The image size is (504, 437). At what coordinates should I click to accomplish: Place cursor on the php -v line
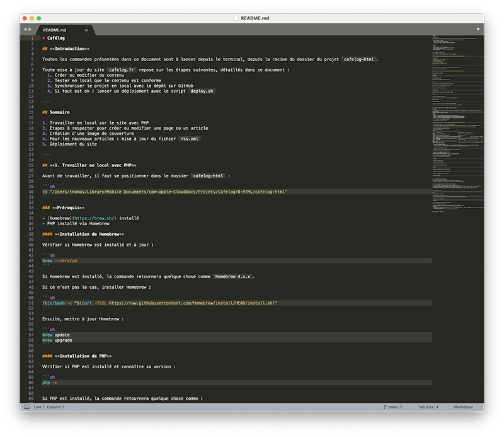[x=50, y=382]
